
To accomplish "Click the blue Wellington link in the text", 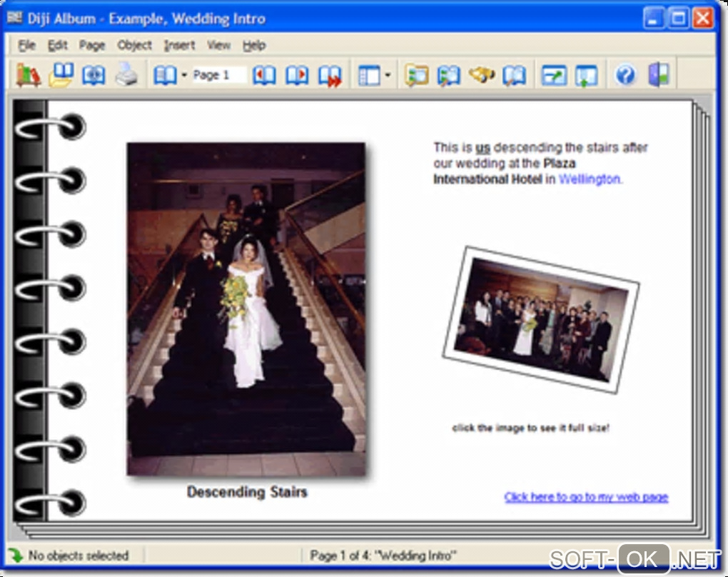I will pos(590,179).
